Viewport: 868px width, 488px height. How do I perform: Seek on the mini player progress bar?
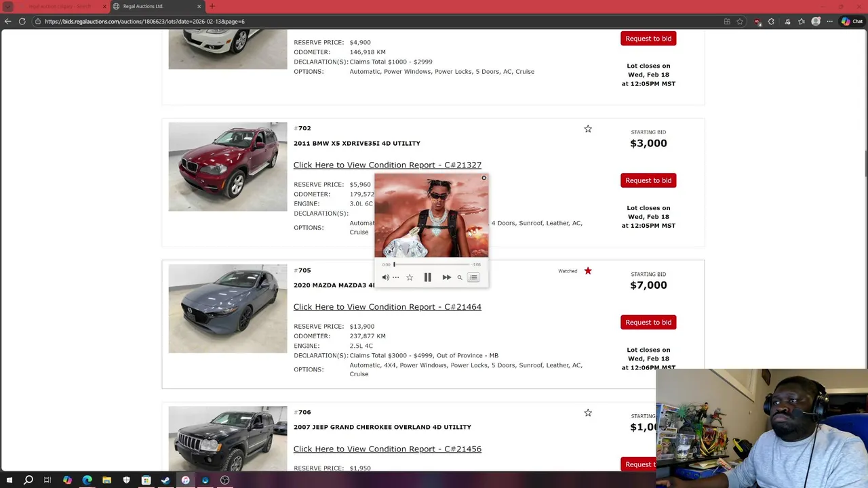(x=431, y=264)
